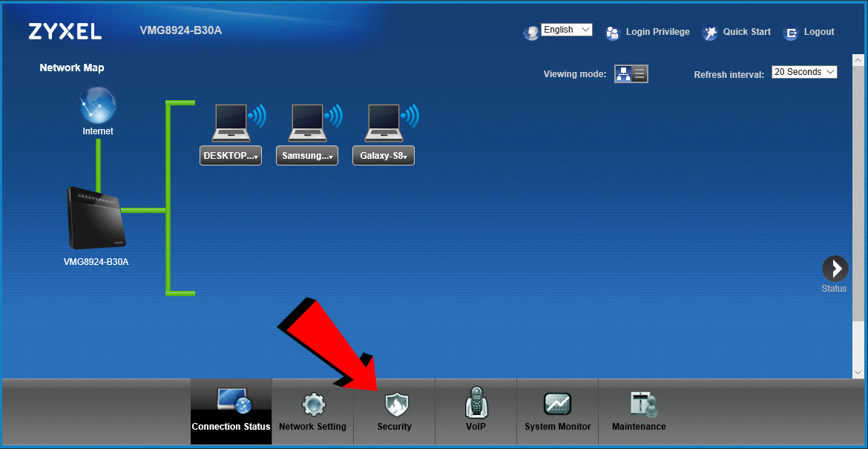The image size is (868, 449).
Task: Click the Network Map heading
Action: tap(72, 68)
